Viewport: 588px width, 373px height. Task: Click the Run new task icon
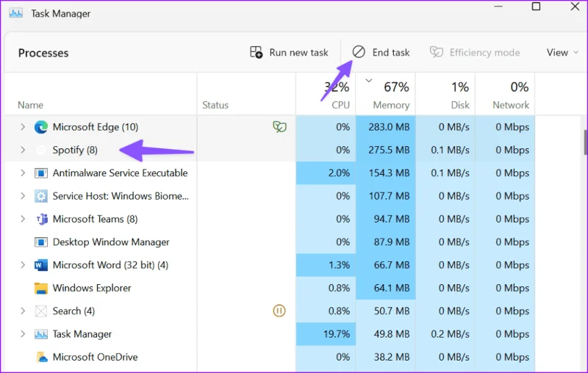pyautogui.click(x=256, y=52)
